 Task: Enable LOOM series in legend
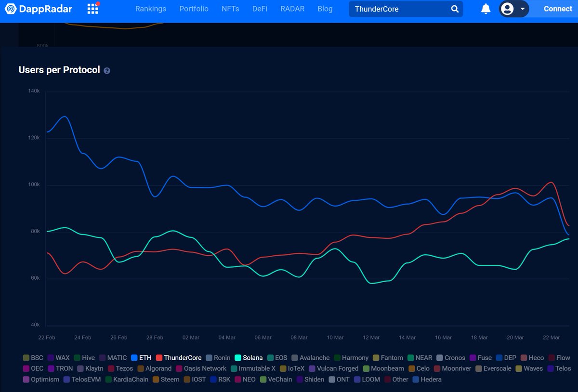click(367, 379)
